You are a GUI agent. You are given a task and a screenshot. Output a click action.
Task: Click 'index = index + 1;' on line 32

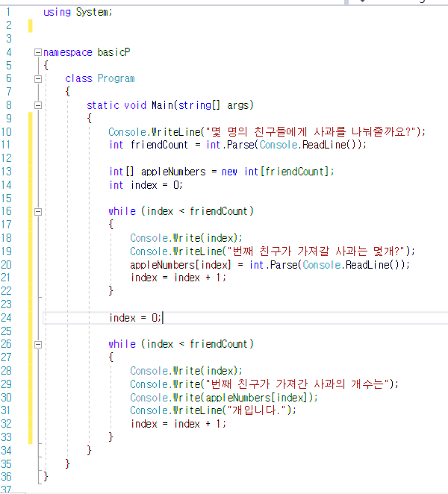click(178, 424)
